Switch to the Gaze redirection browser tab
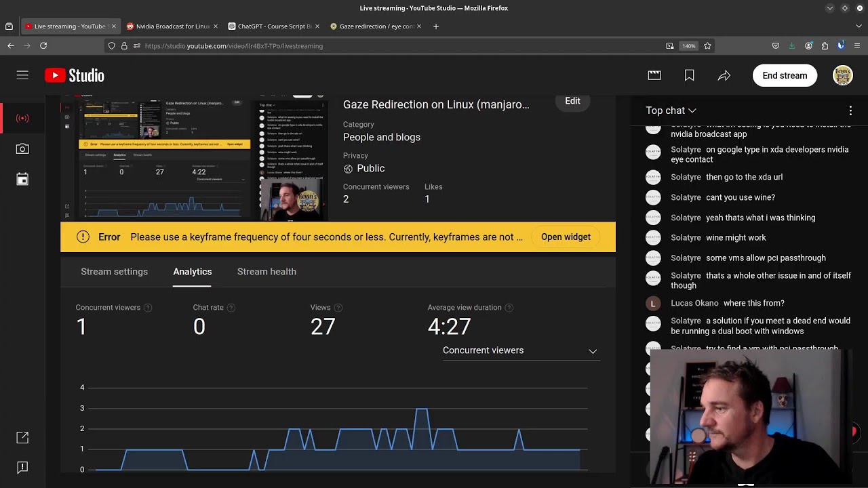The height and width of the screenshot is (488, 868). click(x=376, y=26)
